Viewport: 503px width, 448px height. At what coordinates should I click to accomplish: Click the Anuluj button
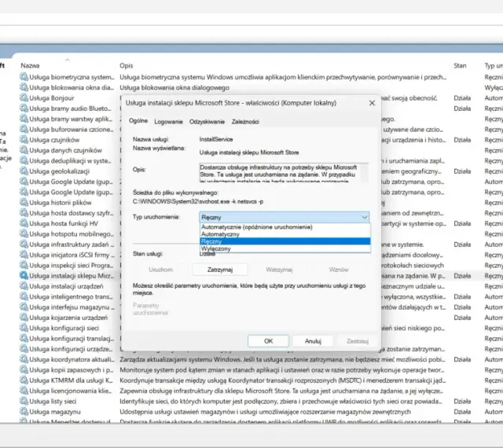click(313, 341)
